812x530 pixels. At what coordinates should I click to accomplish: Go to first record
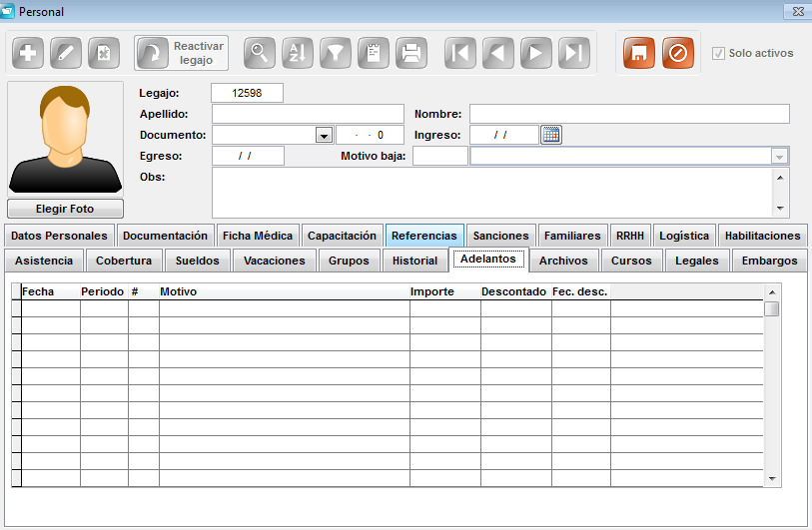460,53
